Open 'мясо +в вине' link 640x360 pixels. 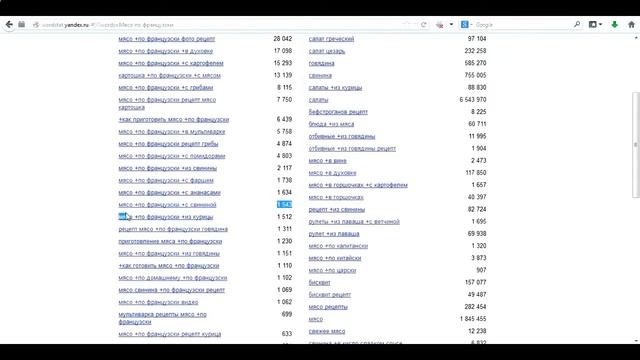click(x=328, y=161)
